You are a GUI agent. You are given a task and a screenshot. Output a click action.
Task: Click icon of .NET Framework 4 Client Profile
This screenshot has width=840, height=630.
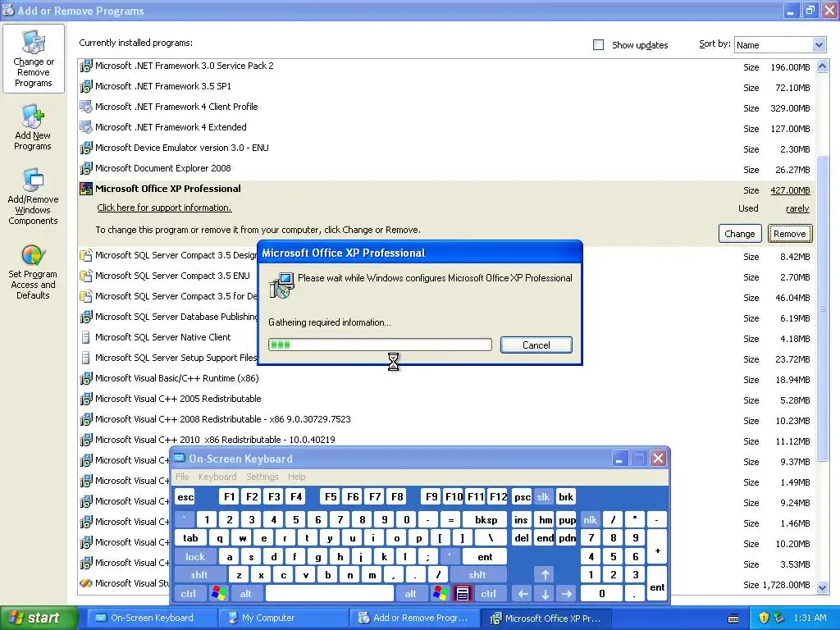[85, 107]
